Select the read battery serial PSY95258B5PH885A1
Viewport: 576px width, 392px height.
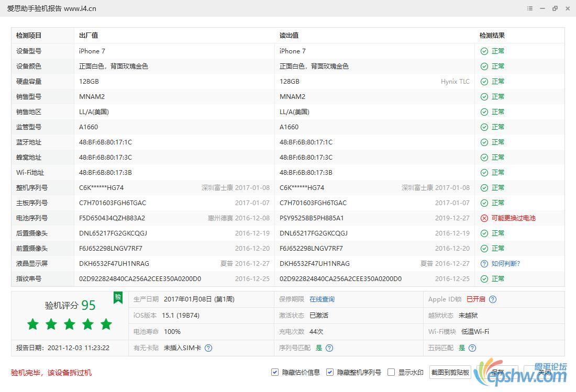click(x=312, y=218)
